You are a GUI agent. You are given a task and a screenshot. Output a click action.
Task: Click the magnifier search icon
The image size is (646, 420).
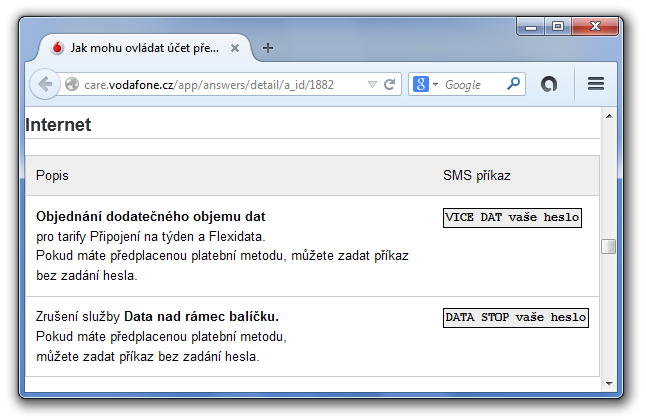point(513,84)
